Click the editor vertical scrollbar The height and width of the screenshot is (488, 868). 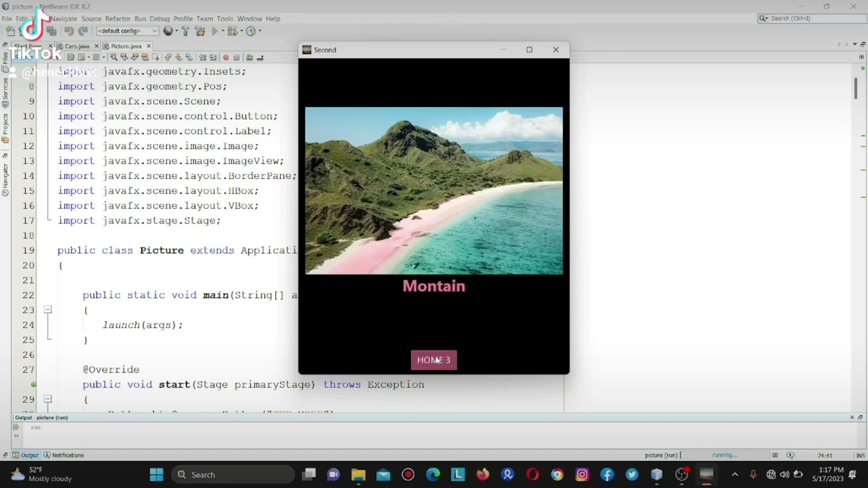click(856, 88)
